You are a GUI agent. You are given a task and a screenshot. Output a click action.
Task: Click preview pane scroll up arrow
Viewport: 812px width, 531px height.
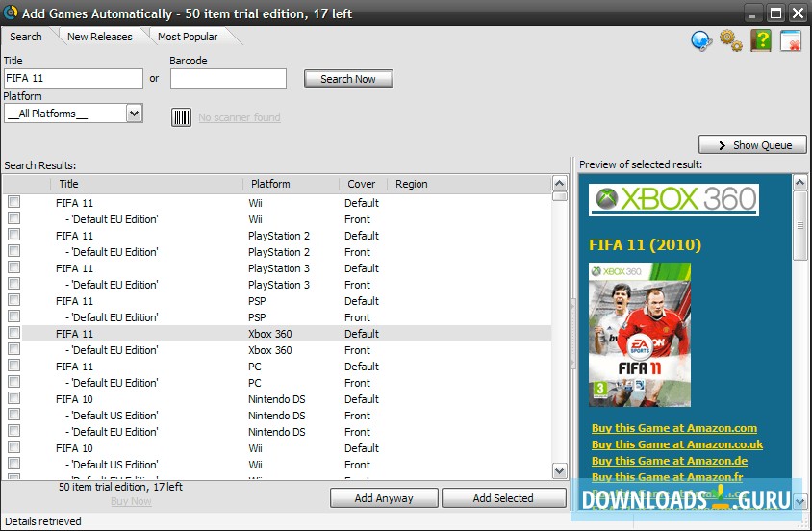coord(799,182)
